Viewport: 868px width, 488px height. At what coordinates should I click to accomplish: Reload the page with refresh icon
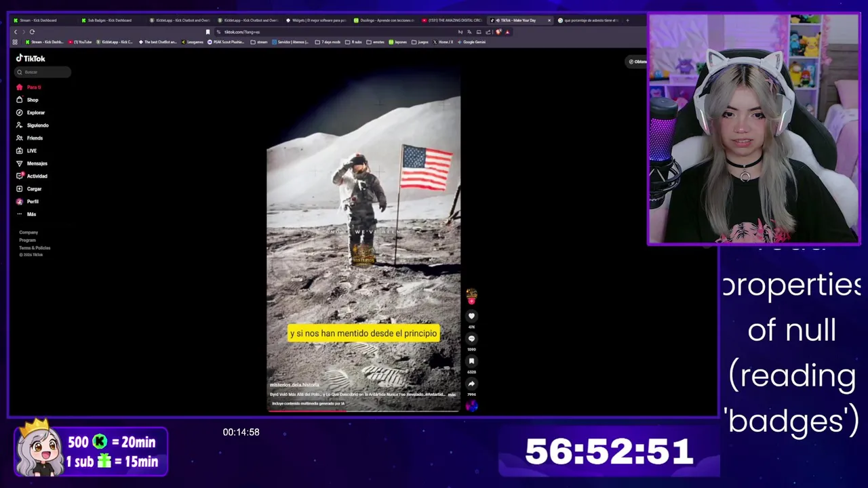(32, 32)
